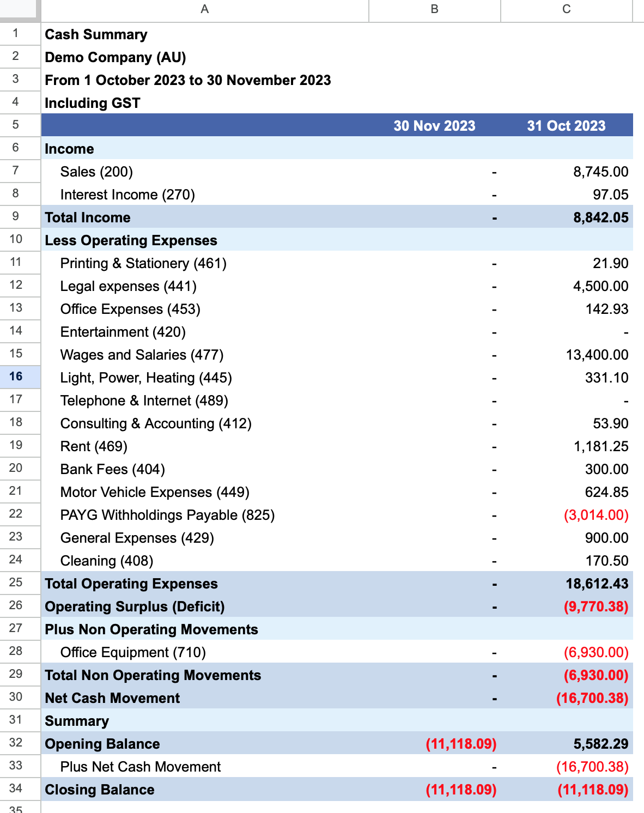Select Total Operating Expenses value 18,612.43
This screenshot has width=644, height=813.
click(597, 584)
